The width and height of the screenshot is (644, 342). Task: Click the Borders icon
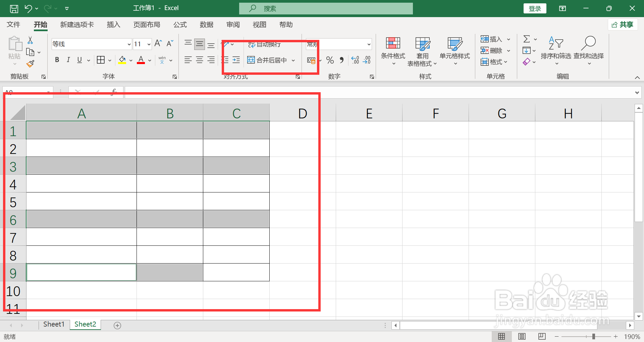[101, 60]
